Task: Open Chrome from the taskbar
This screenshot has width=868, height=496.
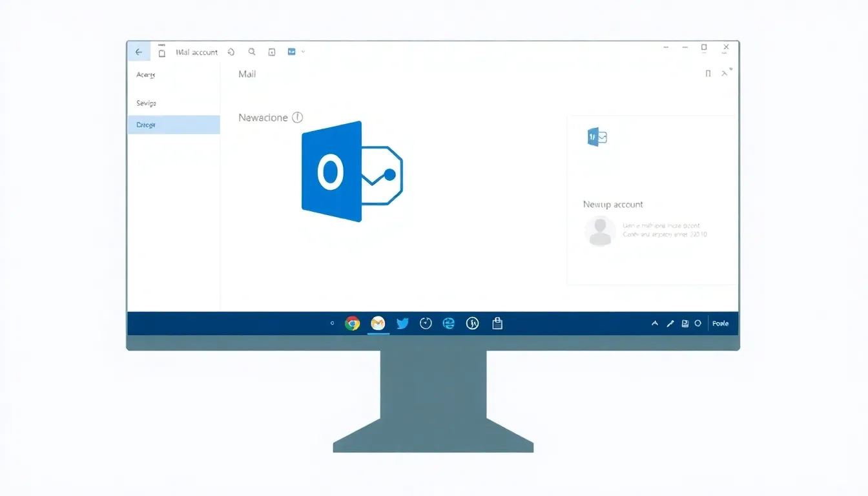Action: (352, 324)
